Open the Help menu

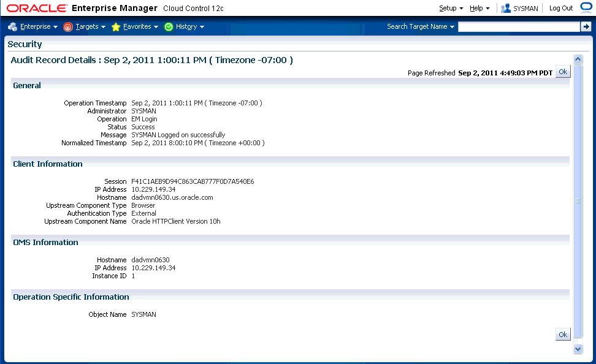[x=479, y=8]
